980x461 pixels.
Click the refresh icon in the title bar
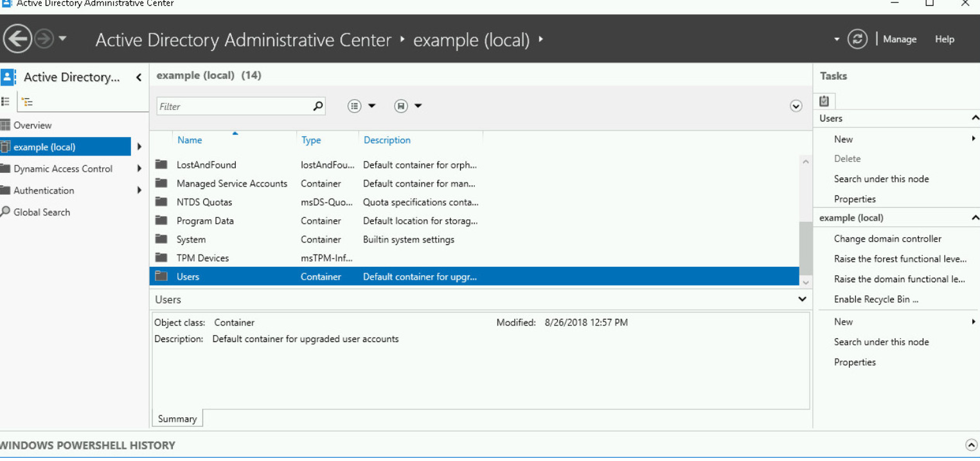click(x=857, y=39)
